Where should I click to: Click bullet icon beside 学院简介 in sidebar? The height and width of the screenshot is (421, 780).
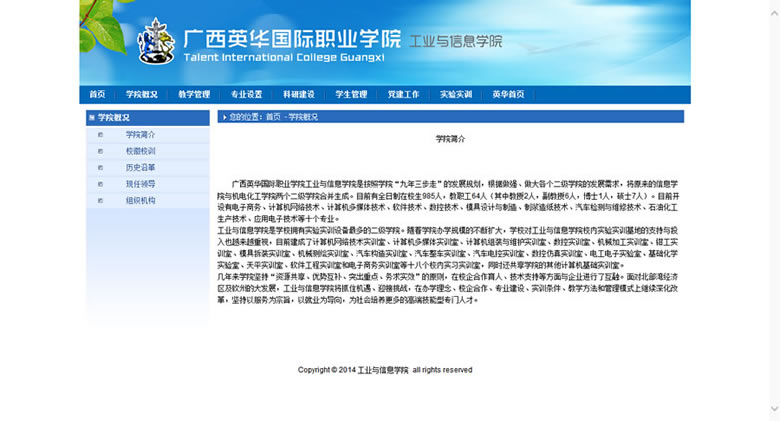(x=100, y=134)
